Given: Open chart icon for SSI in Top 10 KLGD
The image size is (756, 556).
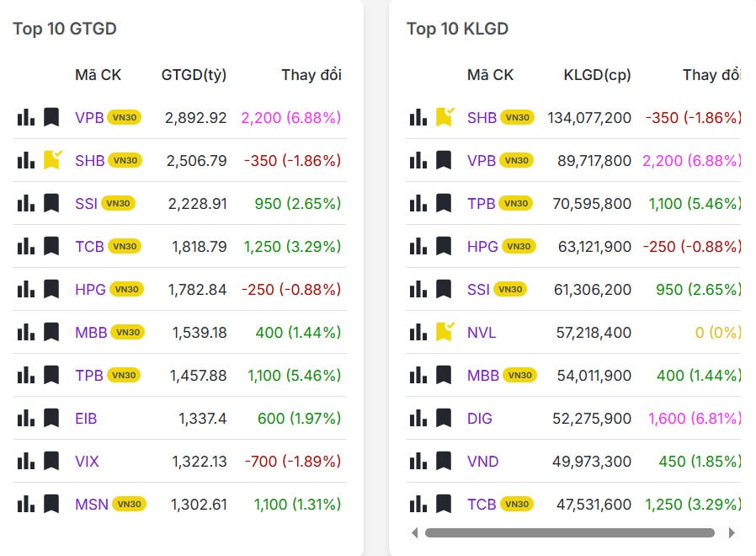Looking at the screenshot, I should click(x=418, y=289).
